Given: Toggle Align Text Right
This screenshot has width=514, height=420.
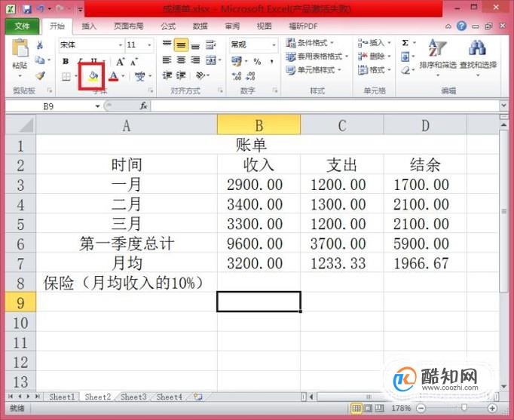Looking at the screenshot, I should (195, 60).
